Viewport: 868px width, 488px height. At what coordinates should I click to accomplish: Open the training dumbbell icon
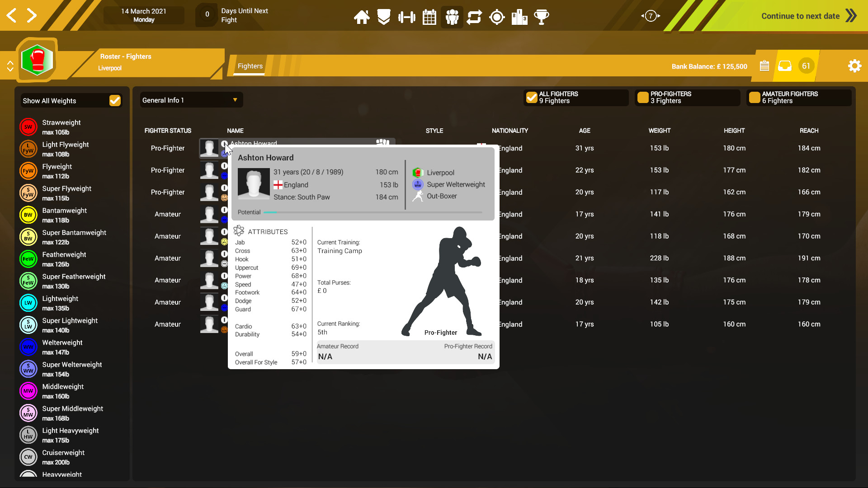[x=406, y=17]
